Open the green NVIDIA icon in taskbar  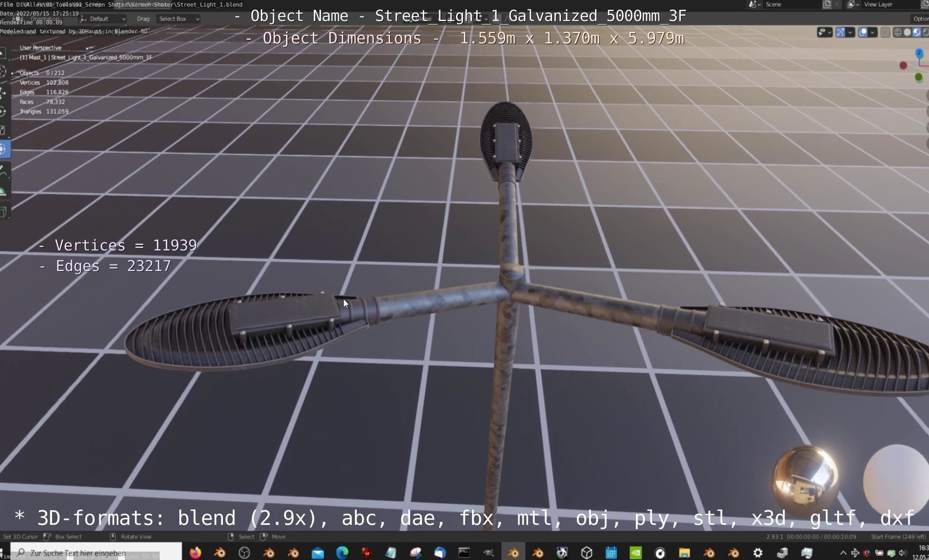point(635,553)
